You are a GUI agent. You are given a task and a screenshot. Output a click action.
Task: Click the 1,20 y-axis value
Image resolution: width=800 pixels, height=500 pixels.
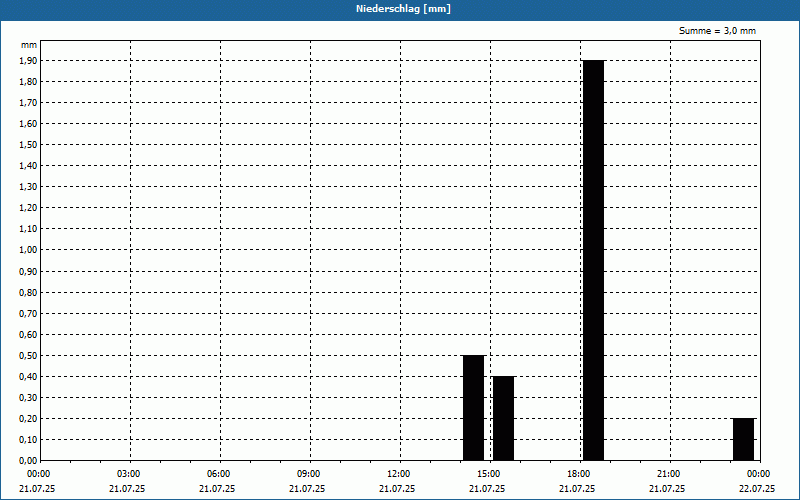pos(28,208)
